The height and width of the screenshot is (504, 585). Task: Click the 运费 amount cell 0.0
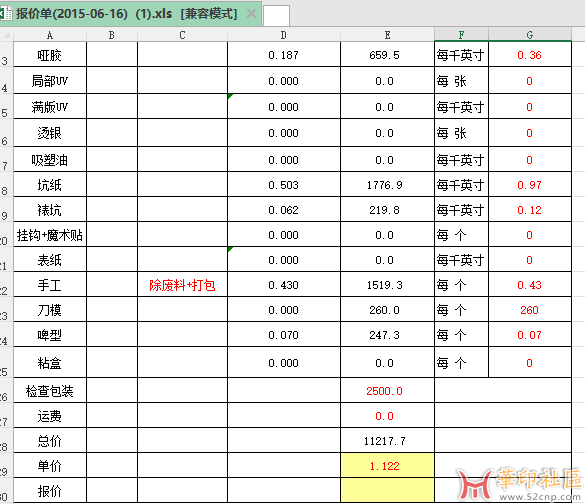(387, 416)
